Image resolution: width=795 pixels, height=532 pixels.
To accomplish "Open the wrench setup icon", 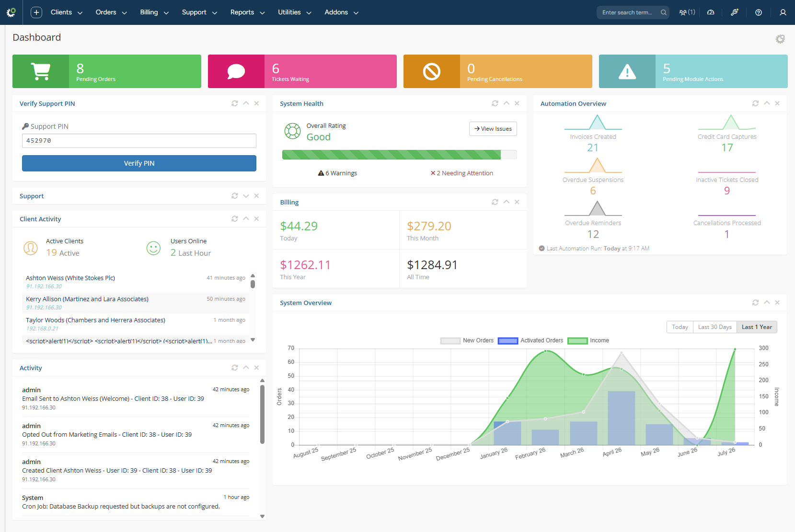I will [x=735, y=12].
